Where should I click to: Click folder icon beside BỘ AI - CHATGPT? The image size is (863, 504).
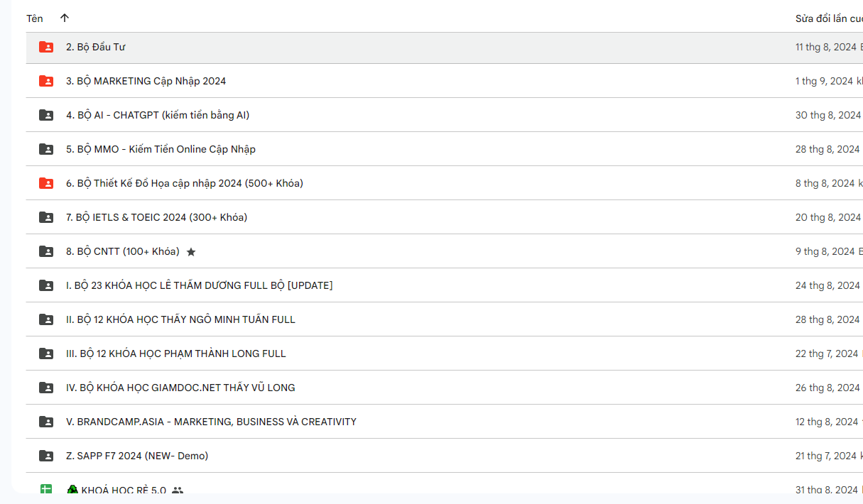46,115
